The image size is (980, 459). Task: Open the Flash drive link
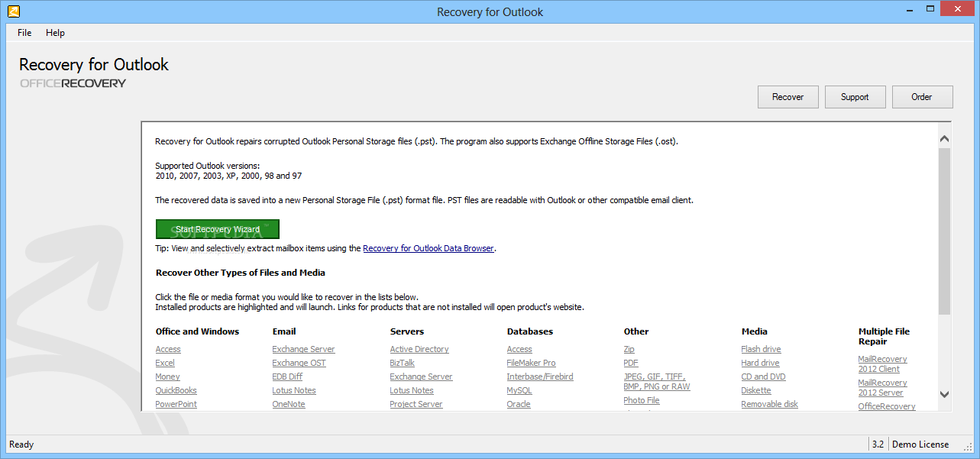[761, 349]
